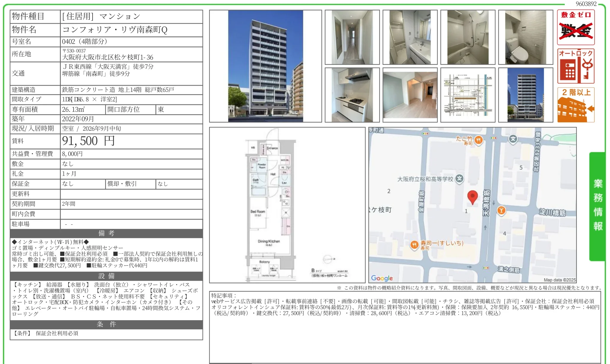Click the orange bar marker near 天満橋筋

(501, 210)
